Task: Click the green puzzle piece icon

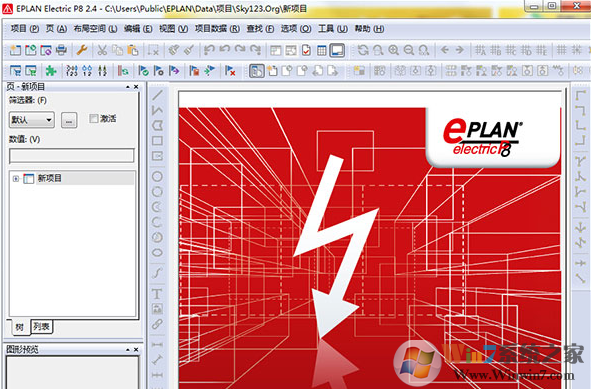Action: pyautogui.click(x=51, y=70)
